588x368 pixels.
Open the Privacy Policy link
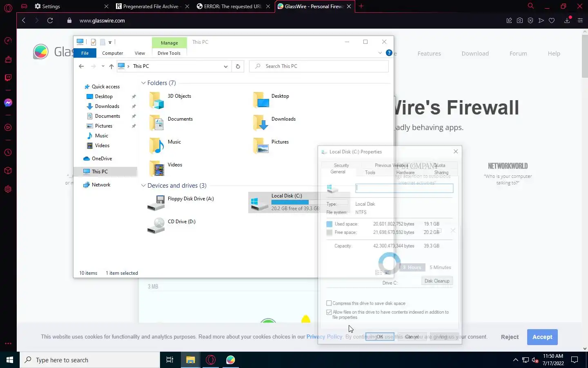click(324, 337)
